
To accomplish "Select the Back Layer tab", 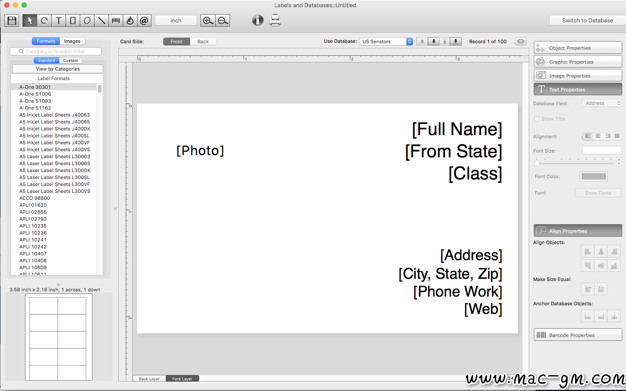I will 149,378.
